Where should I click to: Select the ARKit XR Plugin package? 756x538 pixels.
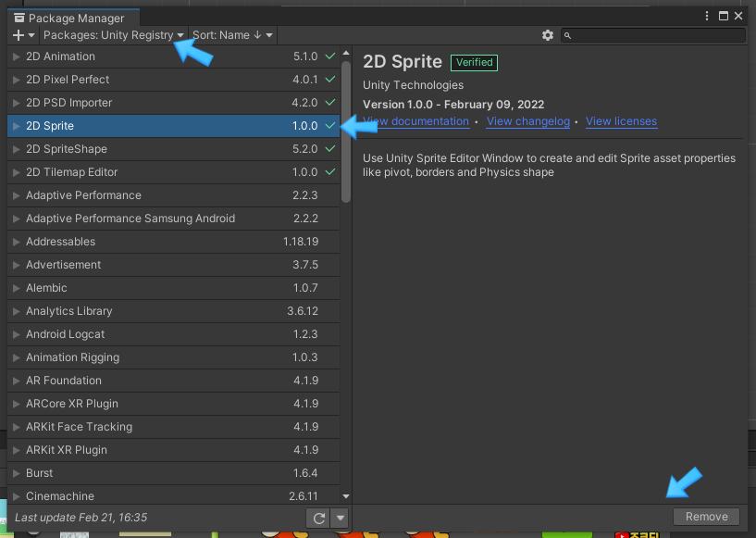[x=174, y=450]
